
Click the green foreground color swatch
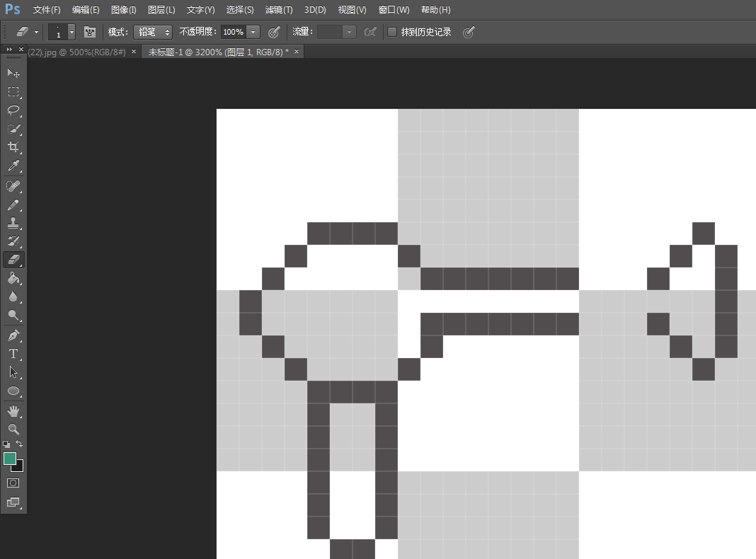click(x=10, y=459)
